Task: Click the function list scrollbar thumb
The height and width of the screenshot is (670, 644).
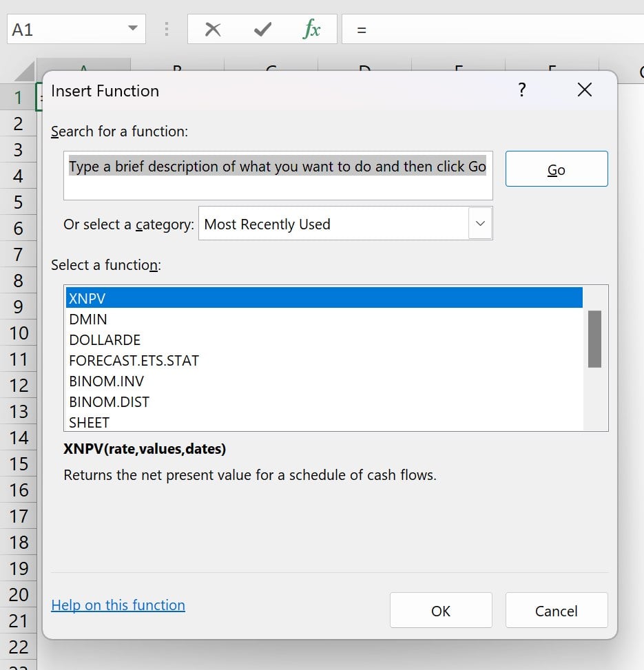Action: [594, 339]
